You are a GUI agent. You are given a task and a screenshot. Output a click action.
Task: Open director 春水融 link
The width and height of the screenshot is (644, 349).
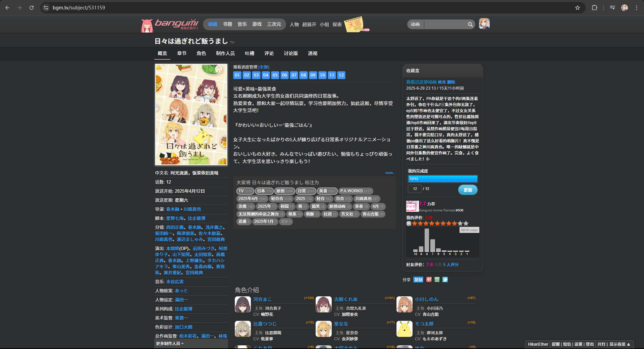[173, 209]
